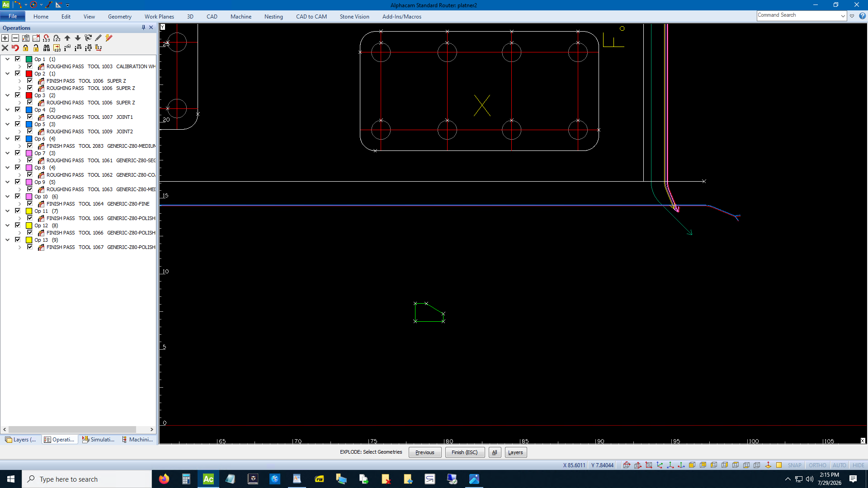Click the binoculars find icon
This screenshot has width=868, height=488.
tap(47, 48)
